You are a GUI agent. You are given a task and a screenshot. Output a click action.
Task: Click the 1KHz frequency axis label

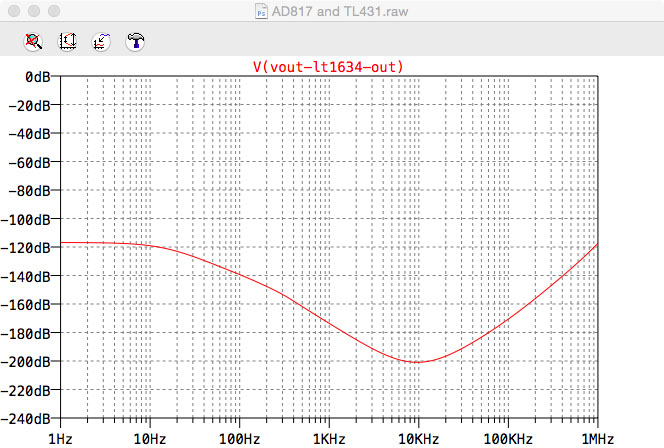coord(329,439)
